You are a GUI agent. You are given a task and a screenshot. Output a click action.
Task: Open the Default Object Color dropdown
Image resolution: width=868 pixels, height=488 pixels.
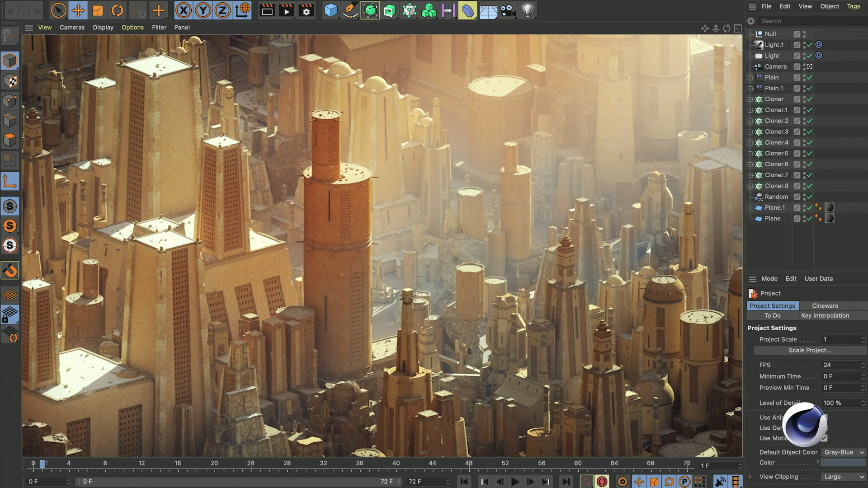point(844,452)
